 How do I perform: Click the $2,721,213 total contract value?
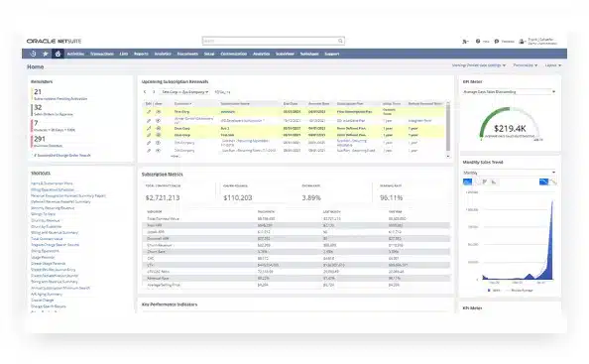coord(163,197)
